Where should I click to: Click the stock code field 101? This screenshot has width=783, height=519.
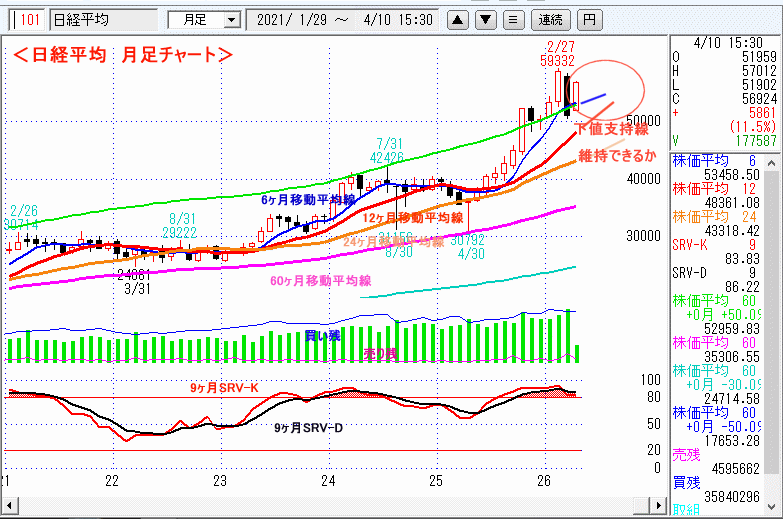pyautogui.click(x=27, y=20)
